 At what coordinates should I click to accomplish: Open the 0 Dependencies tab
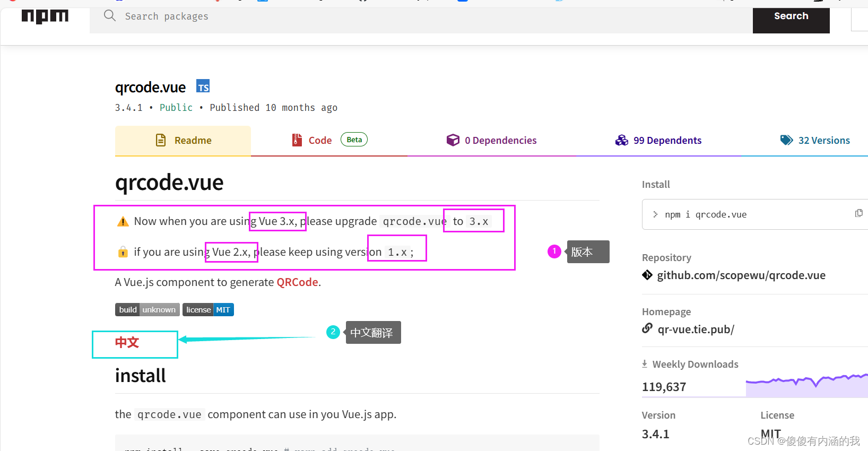(x=491, y=141)
